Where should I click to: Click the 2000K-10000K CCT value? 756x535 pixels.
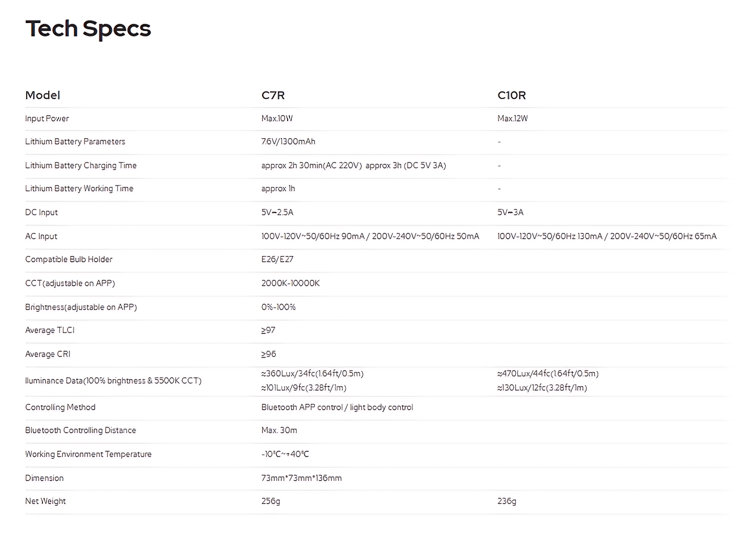click(290, 283)
